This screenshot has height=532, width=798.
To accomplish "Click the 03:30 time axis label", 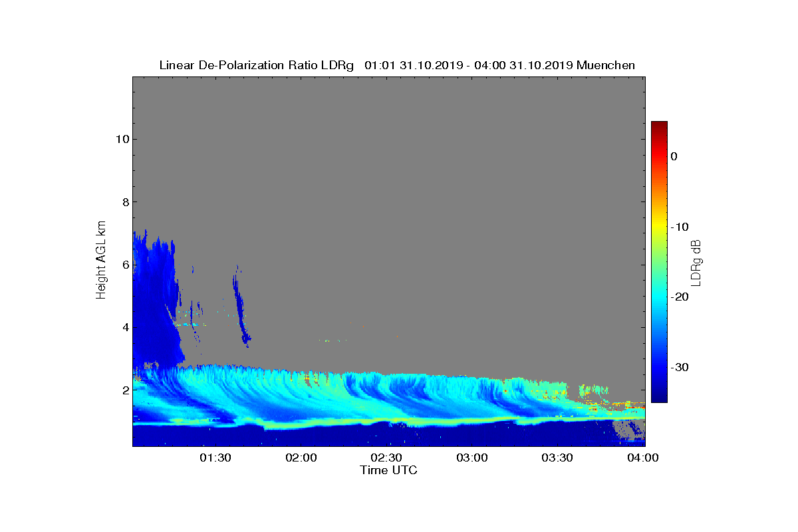I will pyautogui.click(x=558, y=459).
